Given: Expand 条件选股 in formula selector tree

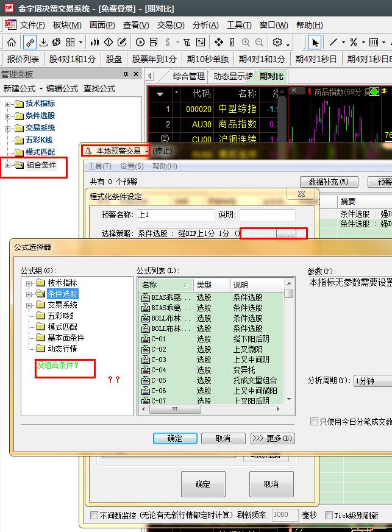Looking at the screenshot, I should coord(29,294).
